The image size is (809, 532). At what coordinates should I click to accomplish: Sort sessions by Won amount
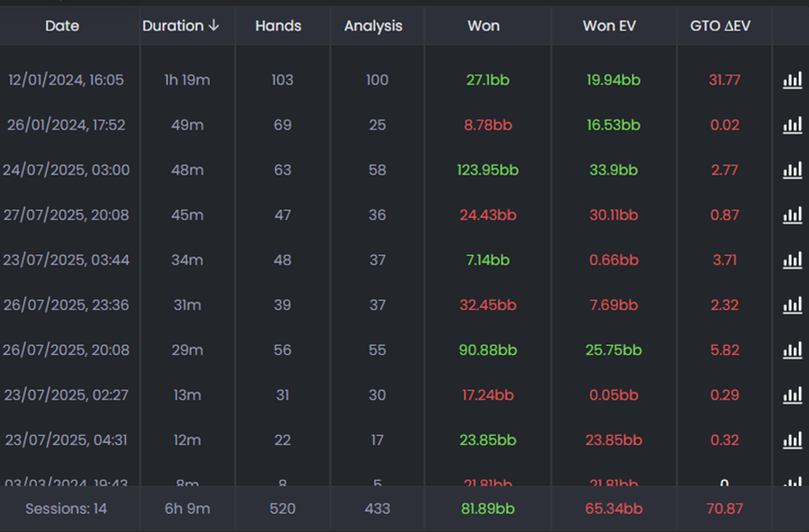484,26
